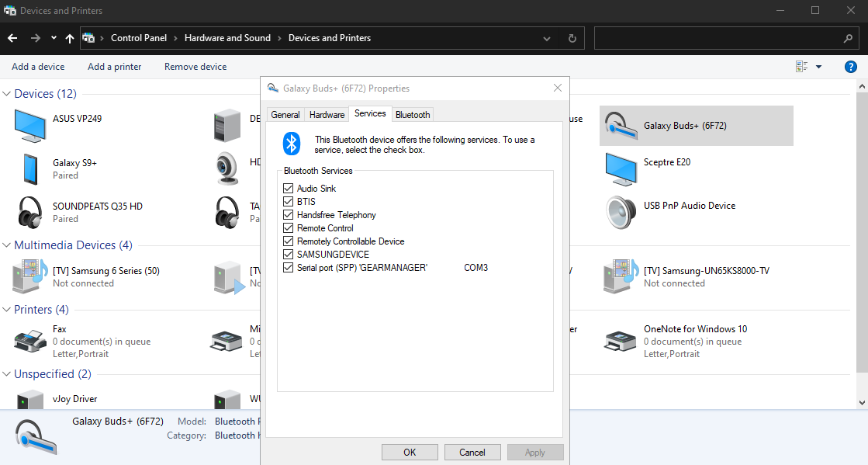
Task: Select the Fax printer icon
Action: [30, 340]
